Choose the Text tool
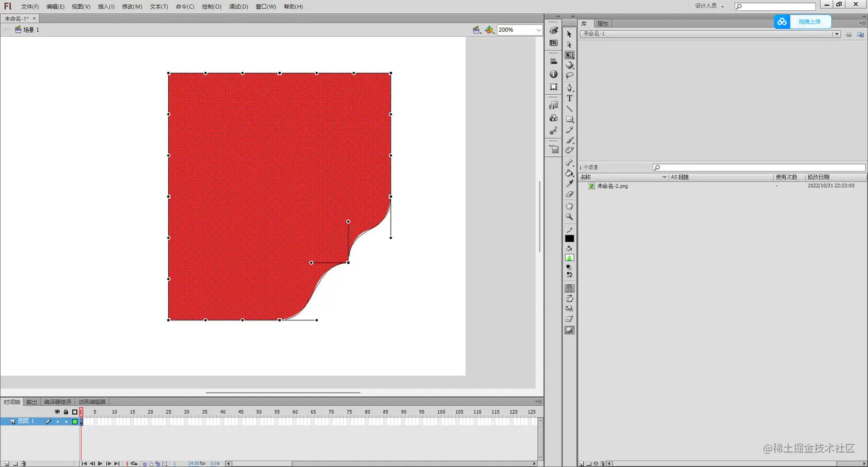 click(x=569, y=98)
